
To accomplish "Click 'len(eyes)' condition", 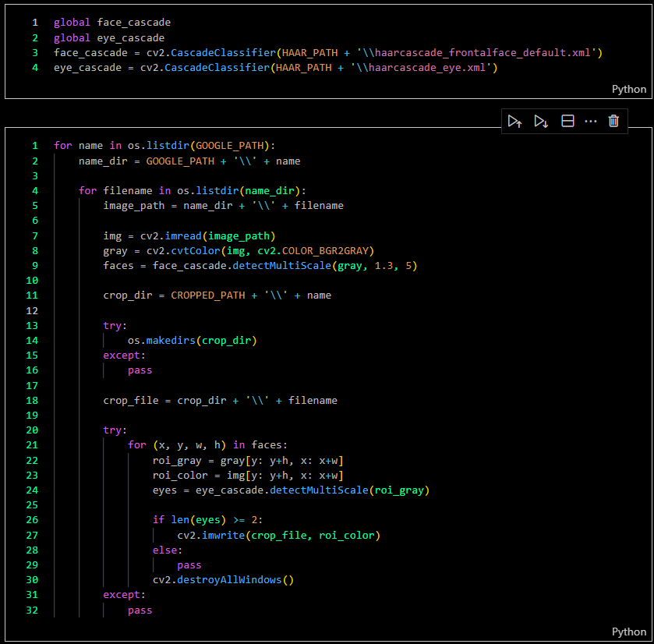I will (198, 520).
